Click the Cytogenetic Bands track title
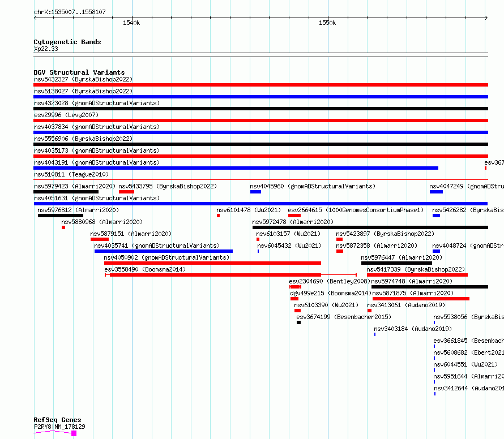The height and width of the screenshot is (439, 504). coord(67,42)
